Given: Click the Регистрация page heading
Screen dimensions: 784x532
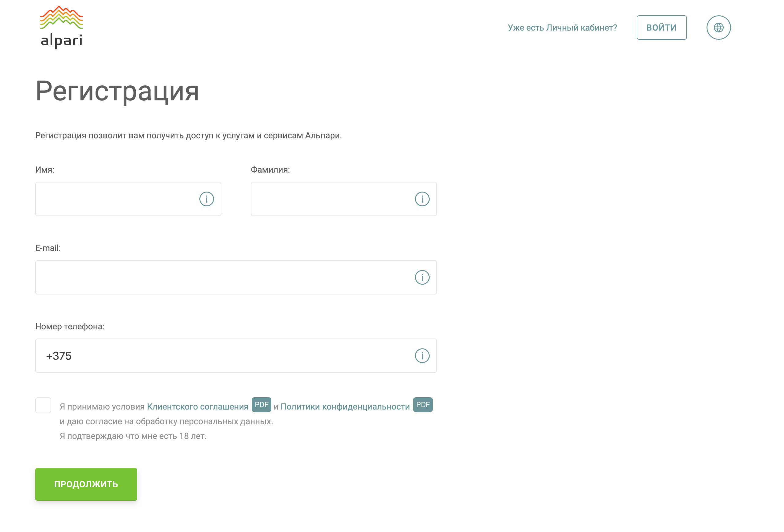Looking at the screenshot, I should [117, 91].
